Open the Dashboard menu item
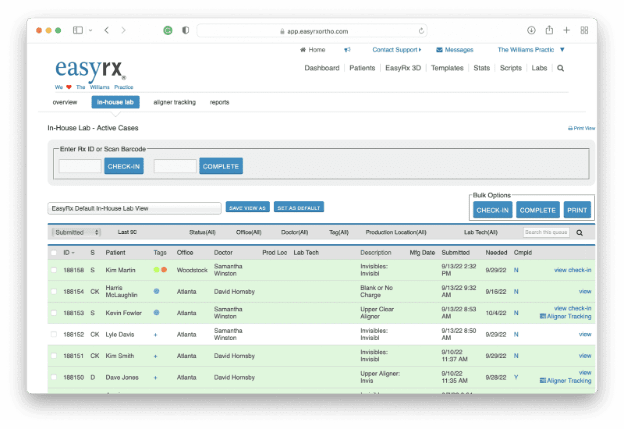The height and width of the screenshot is (430, 624). tap(322, 68)
